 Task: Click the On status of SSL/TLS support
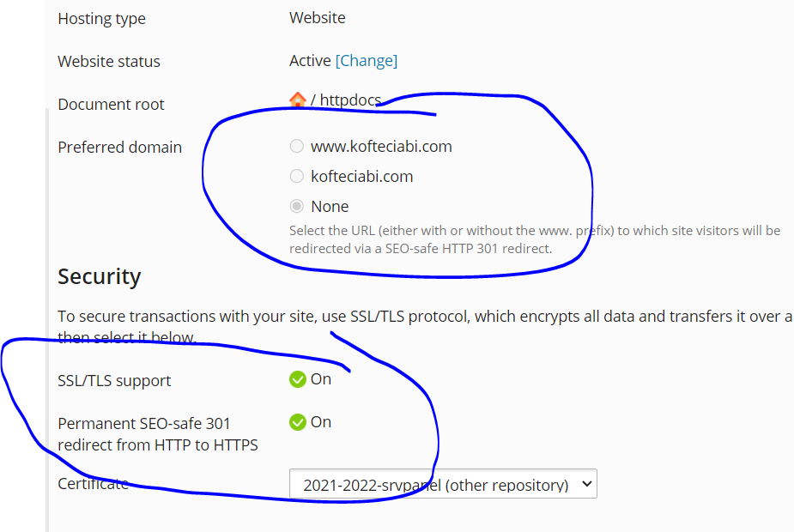[321, 379]
